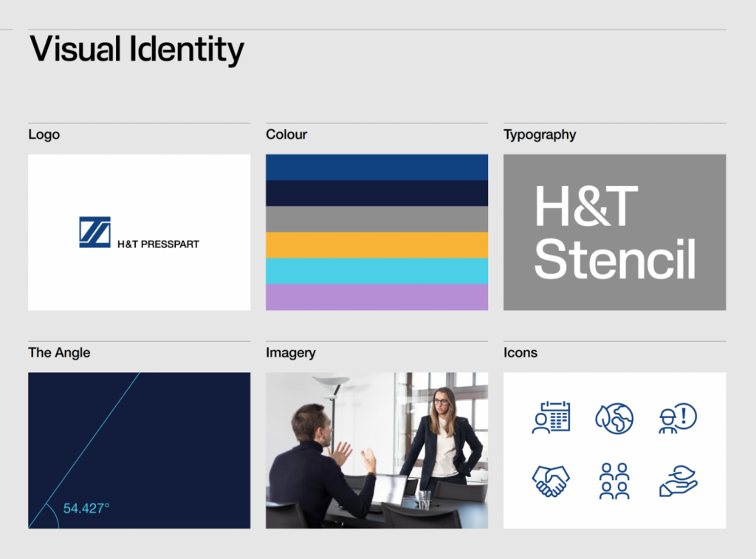The image size is (756, 559).
Task: Click the Visual Identity page title
Action: (137, 49)
